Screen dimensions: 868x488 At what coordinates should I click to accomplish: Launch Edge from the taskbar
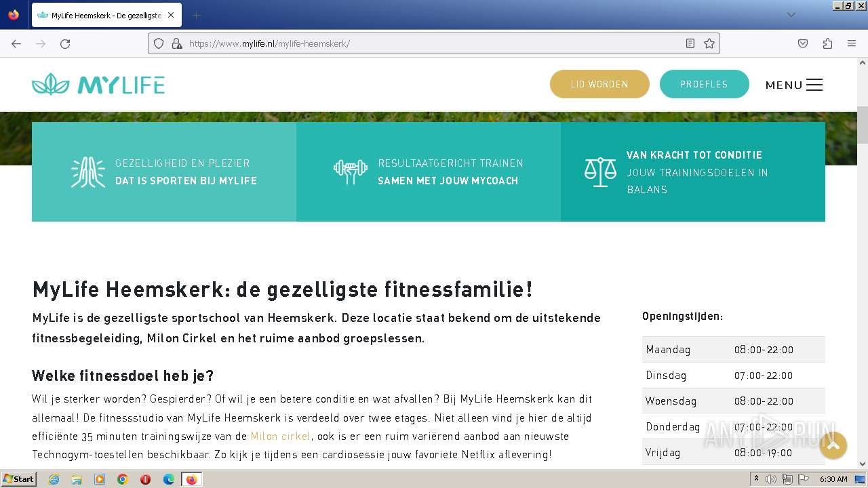point(169,479)
